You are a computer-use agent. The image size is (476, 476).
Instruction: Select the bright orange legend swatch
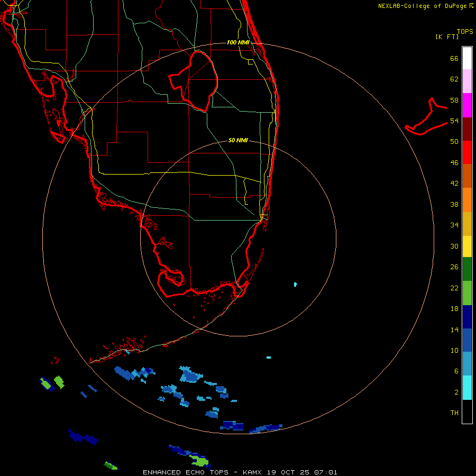467,200
